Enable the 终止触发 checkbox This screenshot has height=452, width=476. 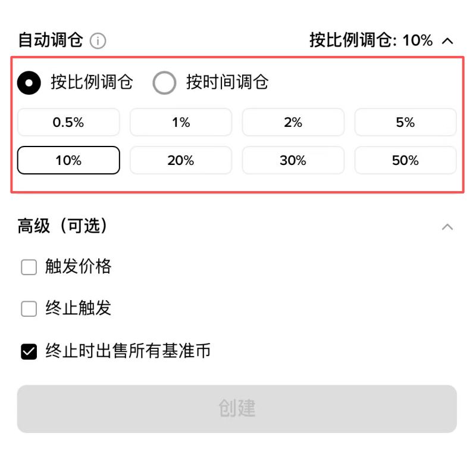29,309
